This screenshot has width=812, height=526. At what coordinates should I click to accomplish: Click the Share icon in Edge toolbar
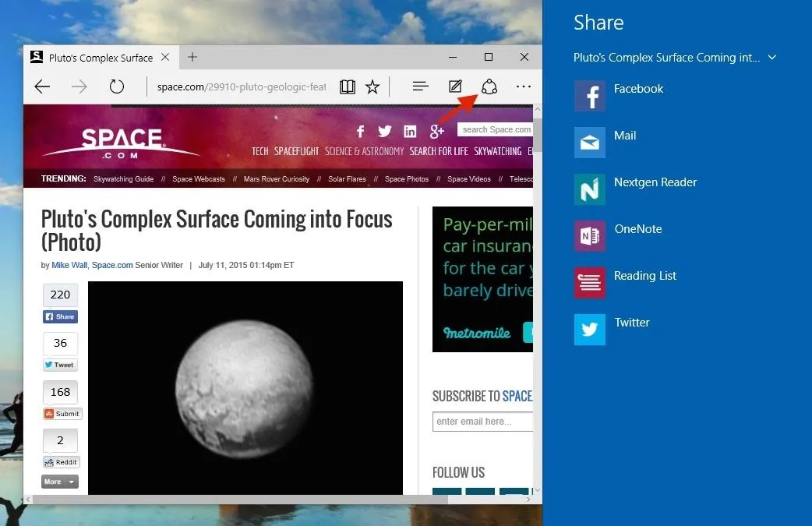point(489,86)
